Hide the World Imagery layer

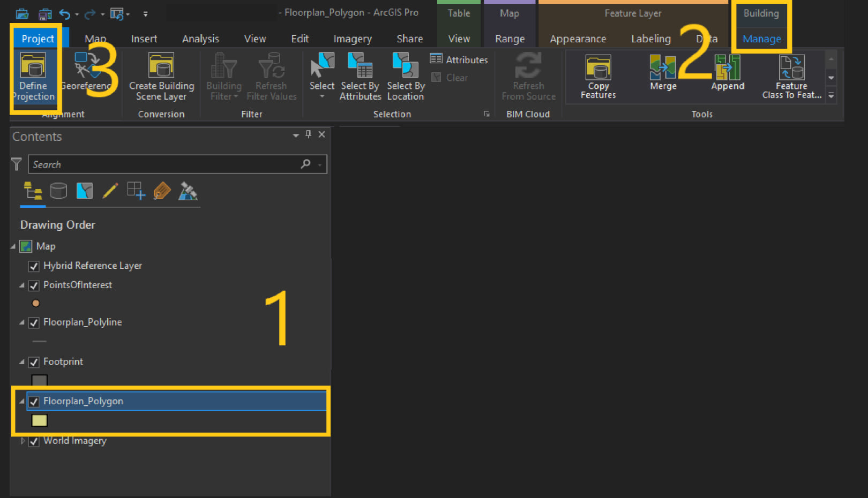(x=34, y=441)
